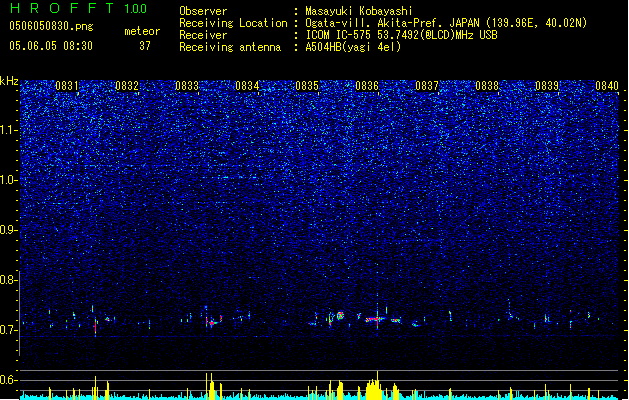Image resolution: width=629 pixels, height=400 pixels.
Task: Click the circular meteor echo after 0835
Action: coord(340,316)
